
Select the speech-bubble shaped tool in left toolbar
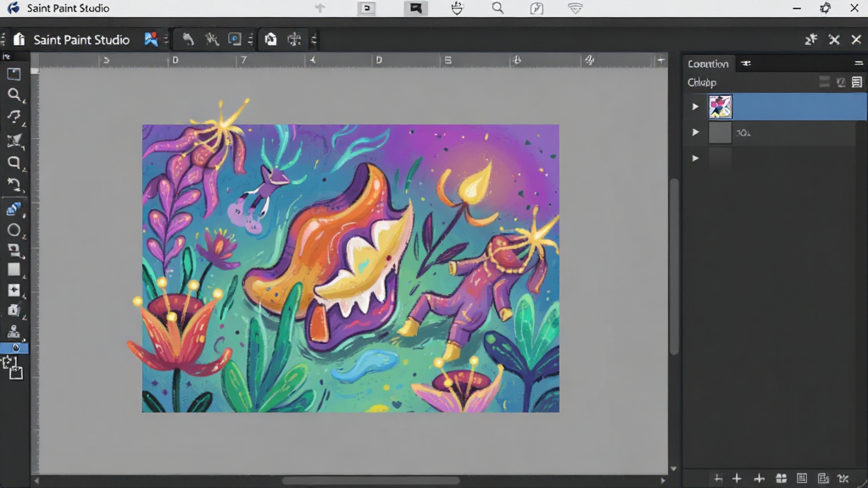coord(14,162)
